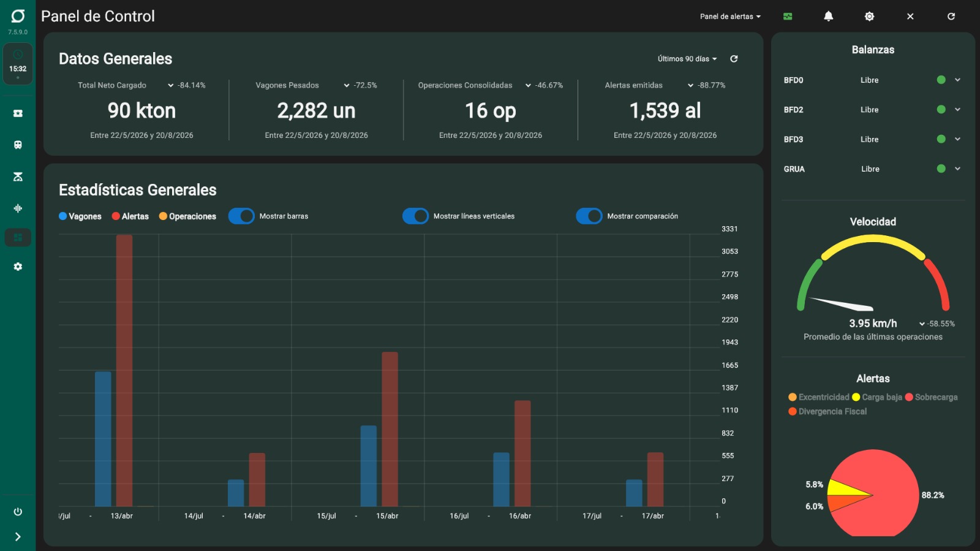Click the 1,539 al alerts value
980x551 pixels.
coord(665,110)
